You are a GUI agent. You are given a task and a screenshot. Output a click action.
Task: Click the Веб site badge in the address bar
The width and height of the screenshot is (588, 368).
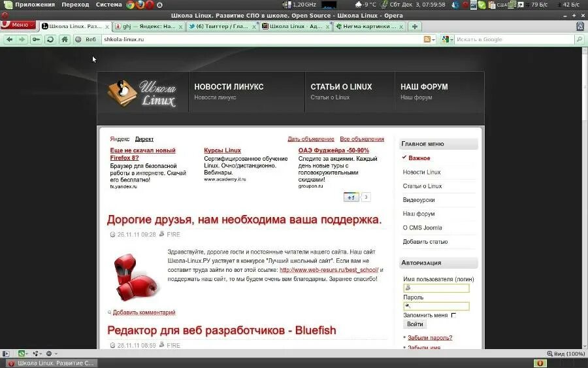pyautogui.click(x=86, y=39)
